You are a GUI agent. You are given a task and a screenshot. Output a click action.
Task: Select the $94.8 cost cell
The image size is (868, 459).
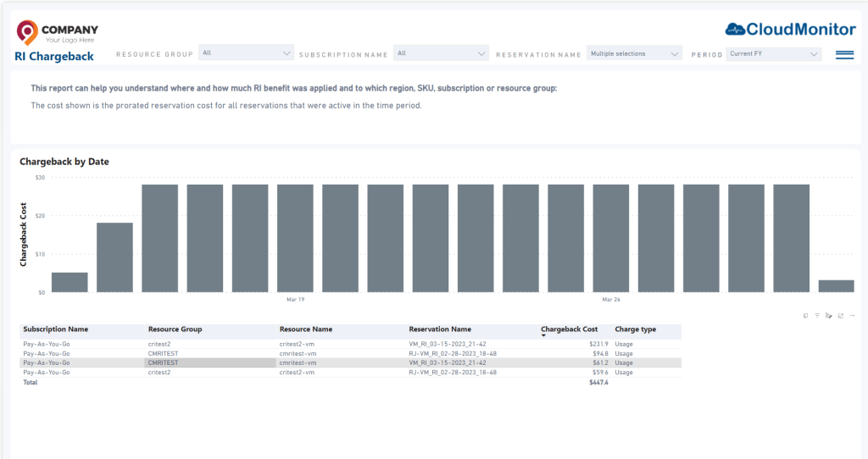coord(600,353)
